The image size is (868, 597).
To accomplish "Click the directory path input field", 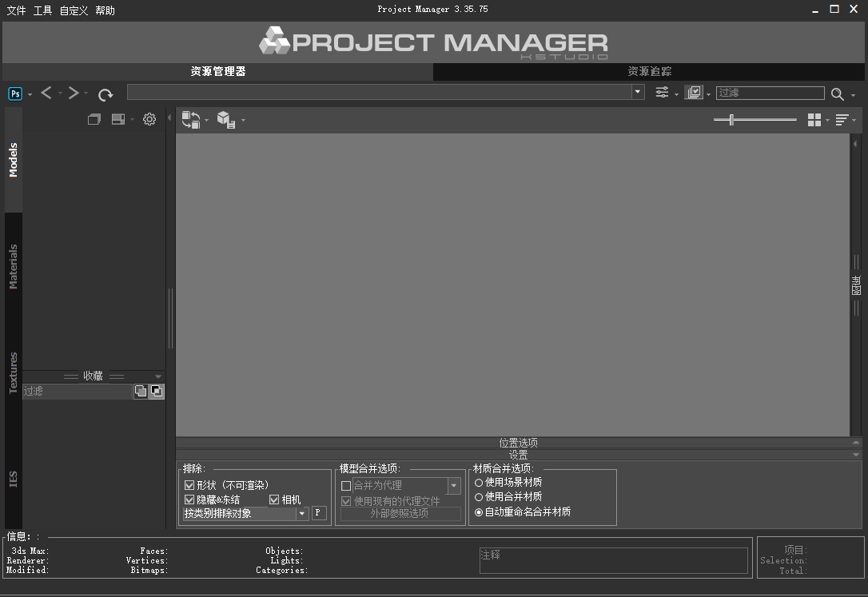I will [x=380, y=92].
